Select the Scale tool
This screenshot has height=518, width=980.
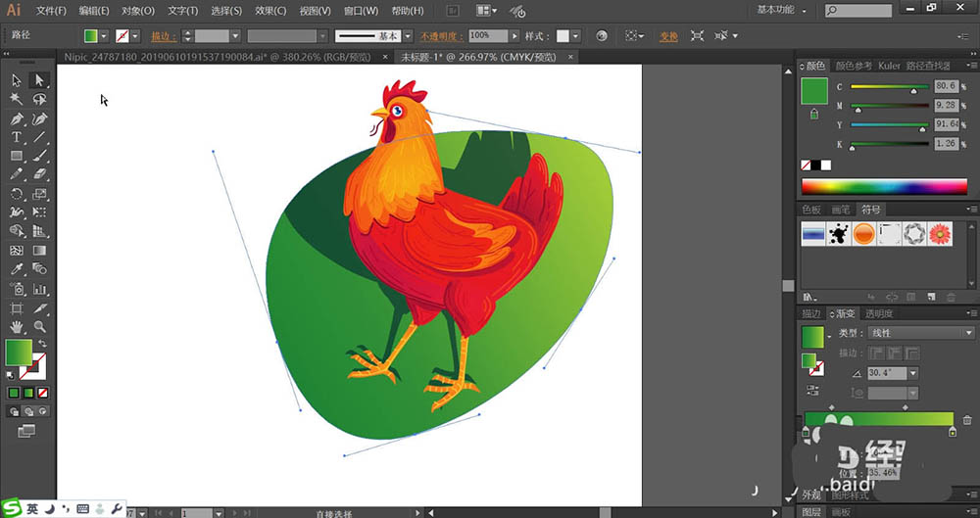[x=39, y=194]
